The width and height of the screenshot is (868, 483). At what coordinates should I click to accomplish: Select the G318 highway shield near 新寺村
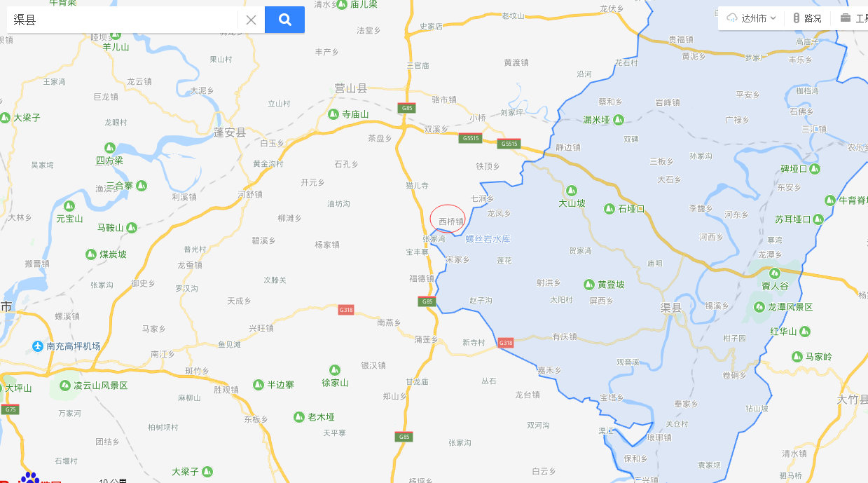click(x=505, y=343)
